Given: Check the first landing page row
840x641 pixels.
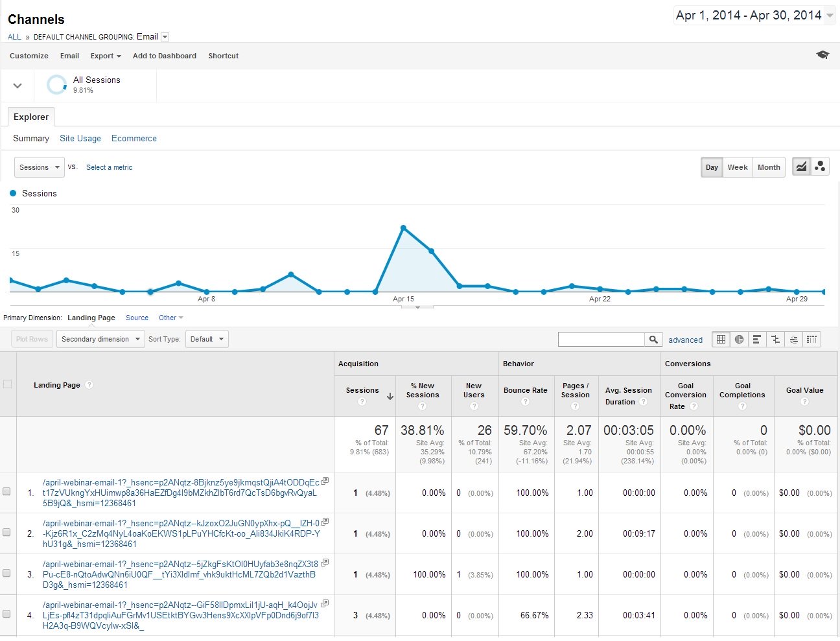Looking at the screenshot, I should click(7, 493).
